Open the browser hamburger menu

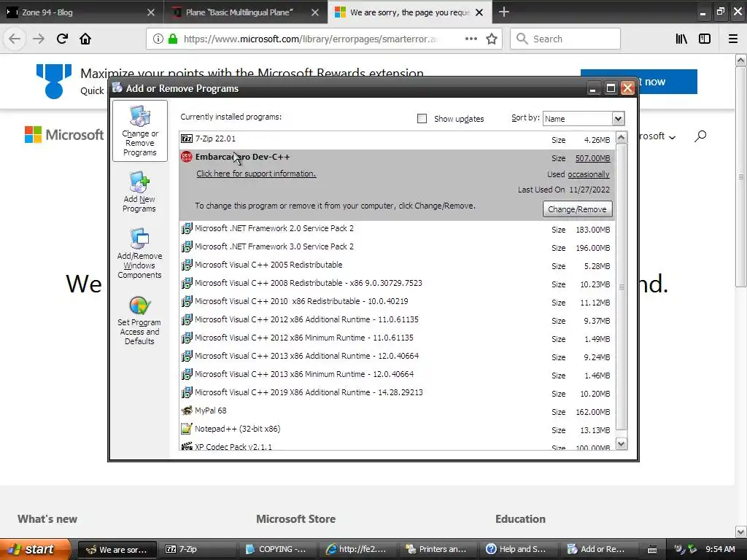[x=732, y=39]
